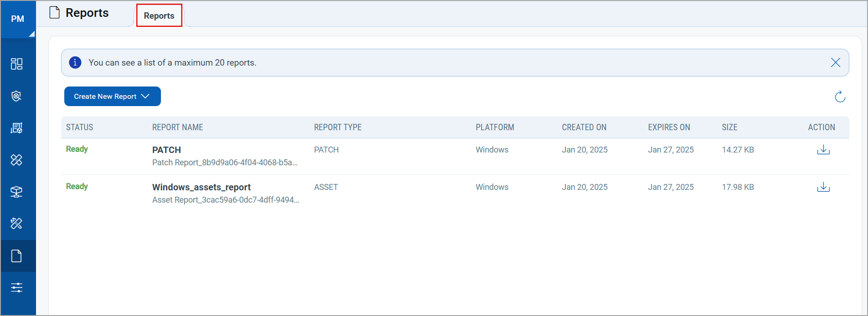Image resolution: width=868 pixels, height=316 pixels.
Task: Click the PATCH report name
Action: tap(166, 150)
